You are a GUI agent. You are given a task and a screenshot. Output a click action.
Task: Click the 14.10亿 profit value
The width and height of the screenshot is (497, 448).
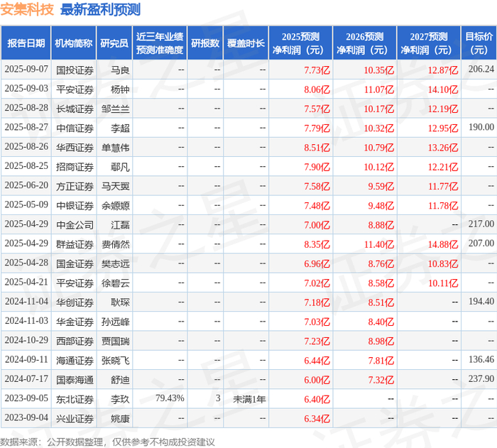click(x=443, y=89)
